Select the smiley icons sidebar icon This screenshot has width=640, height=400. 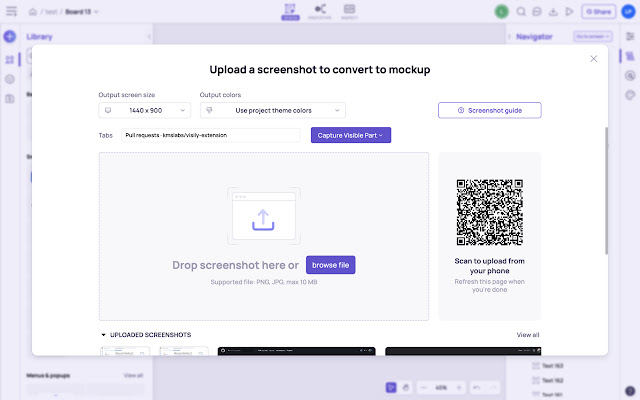point(10,79)
